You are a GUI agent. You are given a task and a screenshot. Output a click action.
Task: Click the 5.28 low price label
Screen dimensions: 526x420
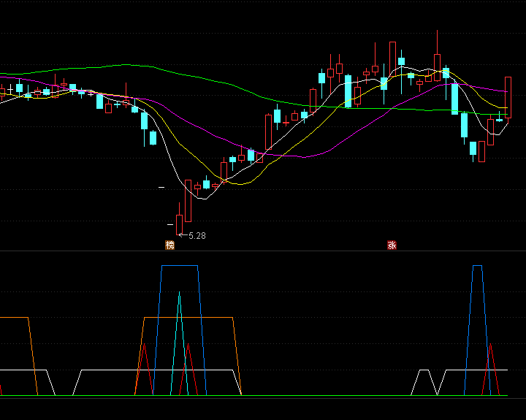[x=197, y=236]
